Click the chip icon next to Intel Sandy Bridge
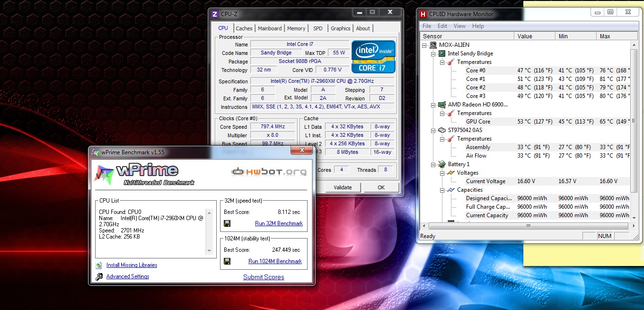The image size is (644, 310). tap(441, 53)
